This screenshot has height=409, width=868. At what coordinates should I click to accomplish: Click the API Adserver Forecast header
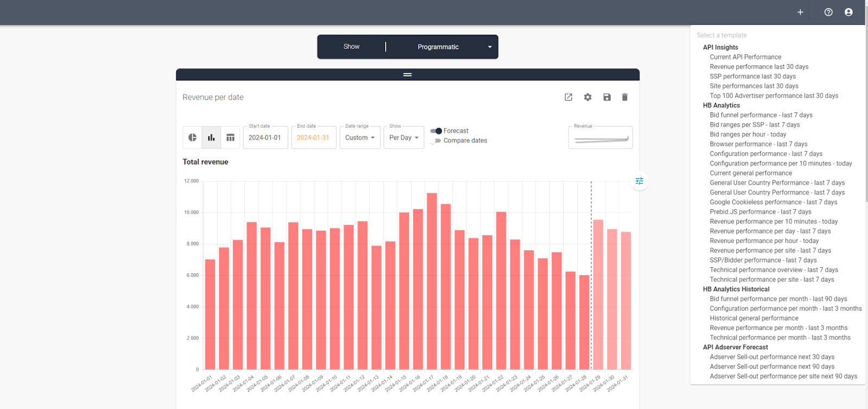pos(736,348)
